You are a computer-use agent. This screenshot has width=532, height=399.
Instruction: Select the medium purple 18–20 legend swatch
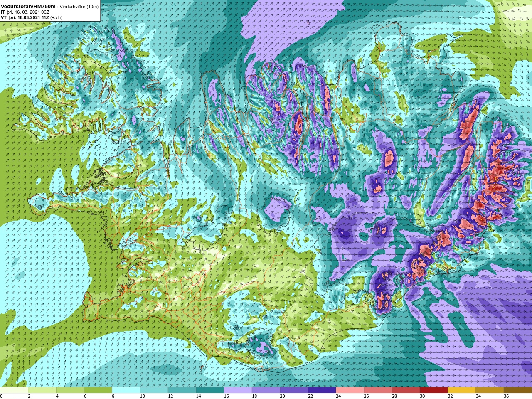pyautogui.click(x=266, y=390)
